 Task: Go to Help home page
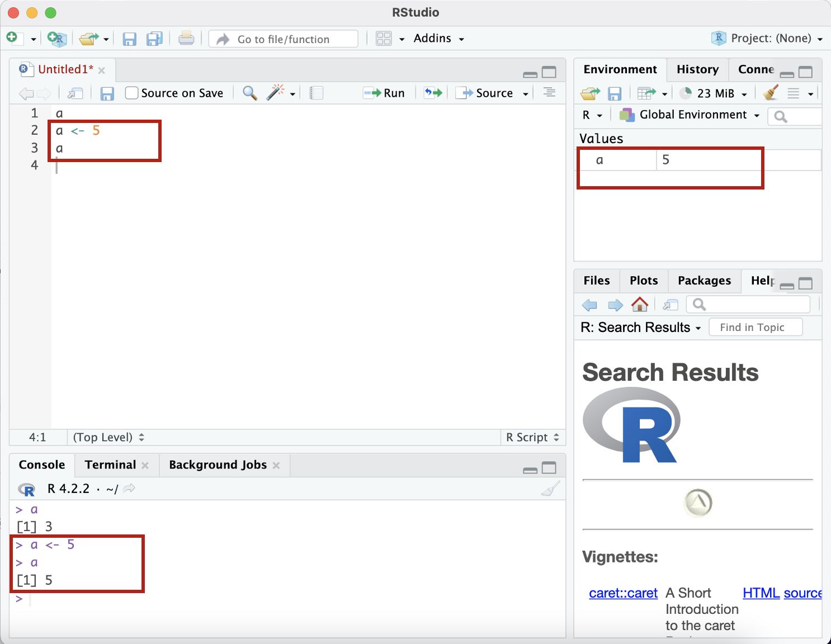click(x=640, y=305)
